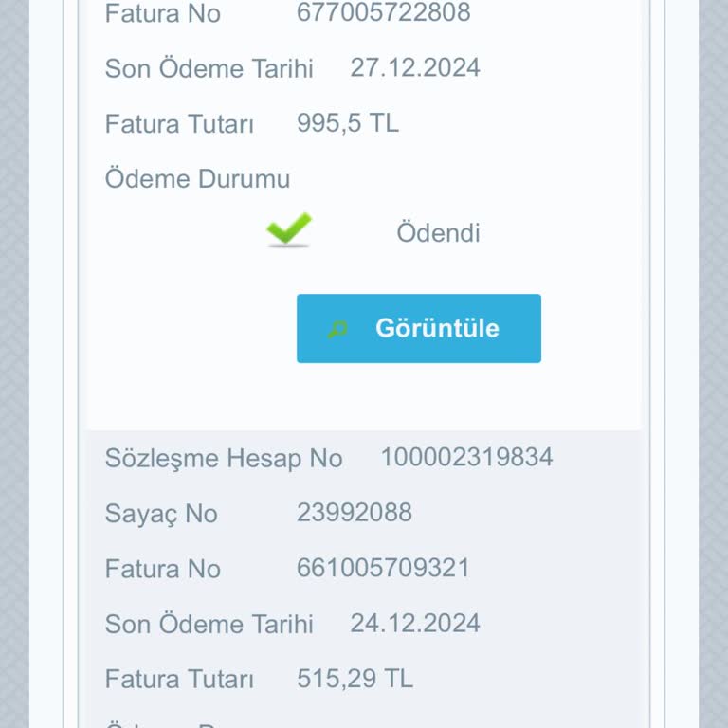Select the due date 27.12.2024

(415, 67)
